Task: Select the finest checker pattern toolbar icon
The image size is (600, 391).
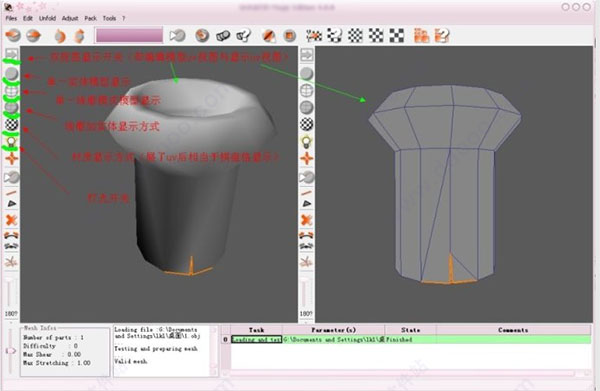Action: [355, 36]
